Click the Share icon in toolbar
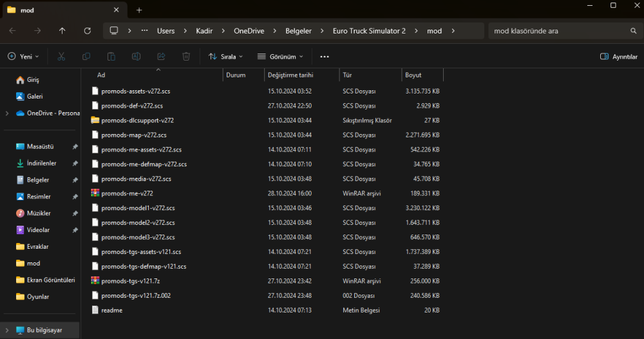Viewport: 644px width, 339px height. click(161, 57)
